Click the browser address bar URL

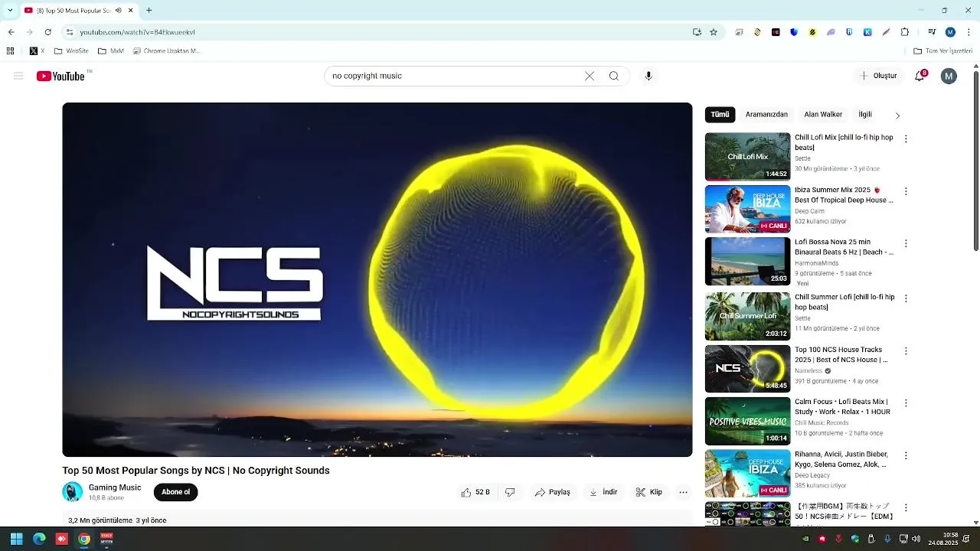[x=138, y=32]
